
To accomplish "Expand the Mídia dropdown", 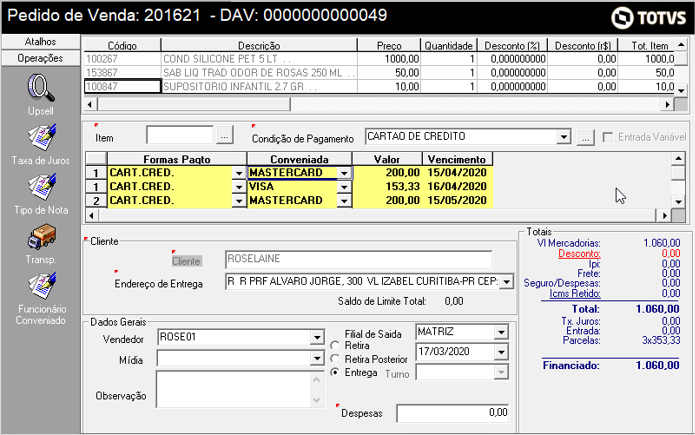I will [x=317, y=358].
